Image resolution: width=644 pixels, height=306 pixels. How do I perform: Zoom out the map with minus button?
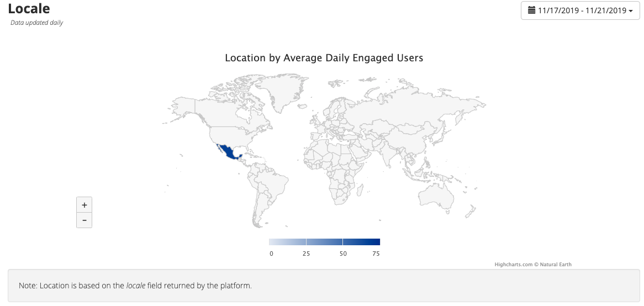tap(84, 220)
